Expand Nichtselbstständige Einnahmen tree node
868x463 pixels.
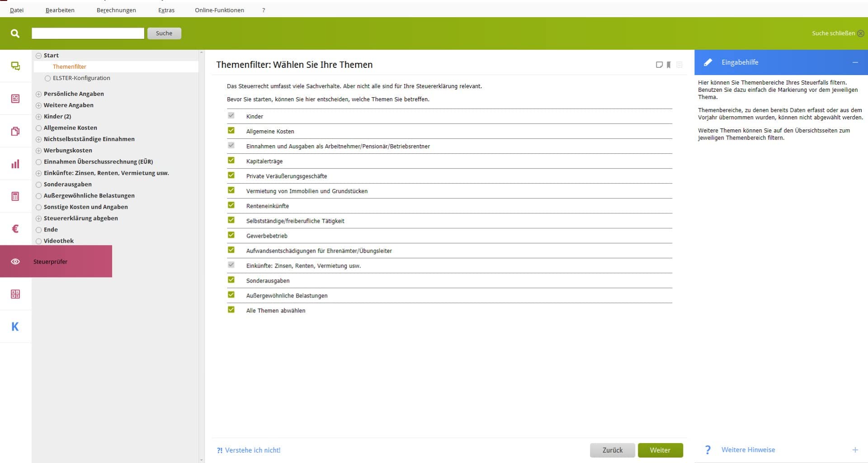[x=39, y=139]
